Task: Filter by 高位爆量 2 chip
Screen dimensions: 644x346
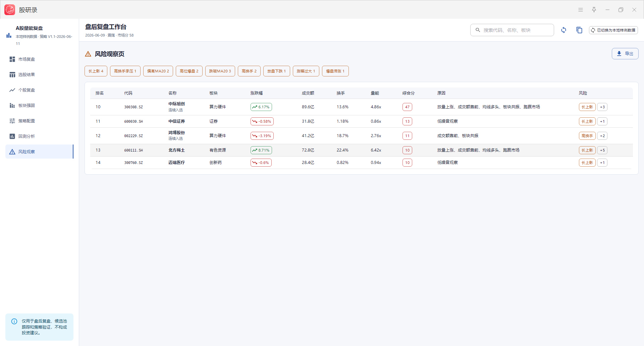Action: point(189,71)
